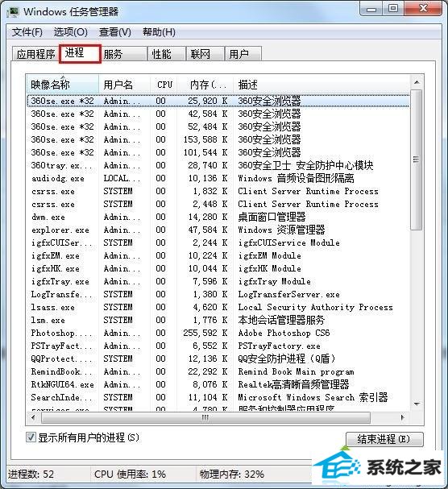Click the Task Manager title bar icon
The width and height of the screenshot is (448, 489).
(x=13, y=12)
